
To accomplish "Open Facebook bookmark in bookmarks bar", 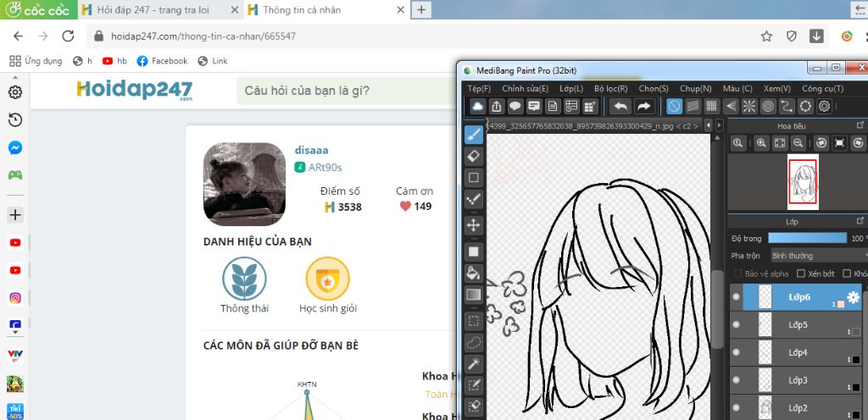I will pyautogui.click(x=162, y=61).
